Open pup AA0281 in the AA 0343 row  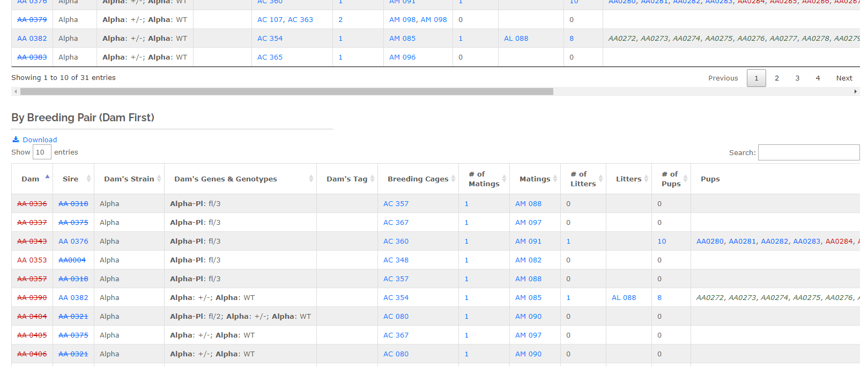click(743, 241)
